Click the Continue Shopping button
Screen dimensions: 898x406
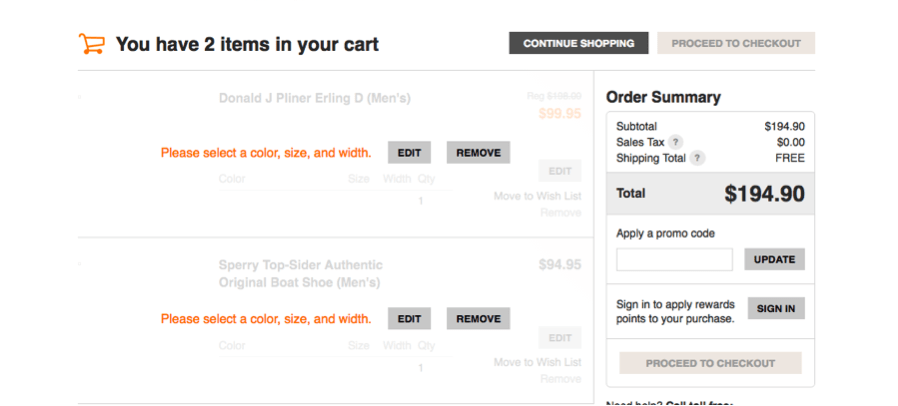pos(578,43)
